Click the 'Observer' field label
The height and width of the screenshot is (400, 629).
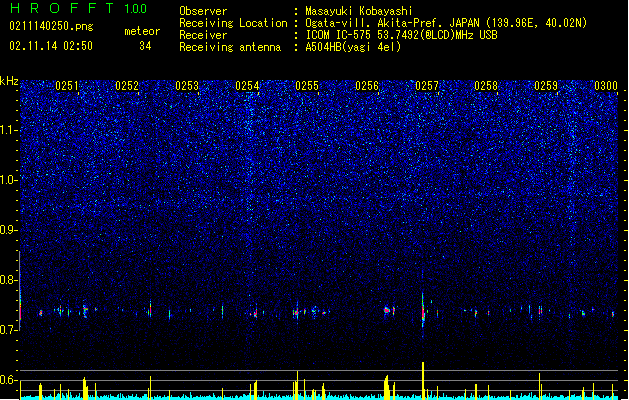[203, 11]
